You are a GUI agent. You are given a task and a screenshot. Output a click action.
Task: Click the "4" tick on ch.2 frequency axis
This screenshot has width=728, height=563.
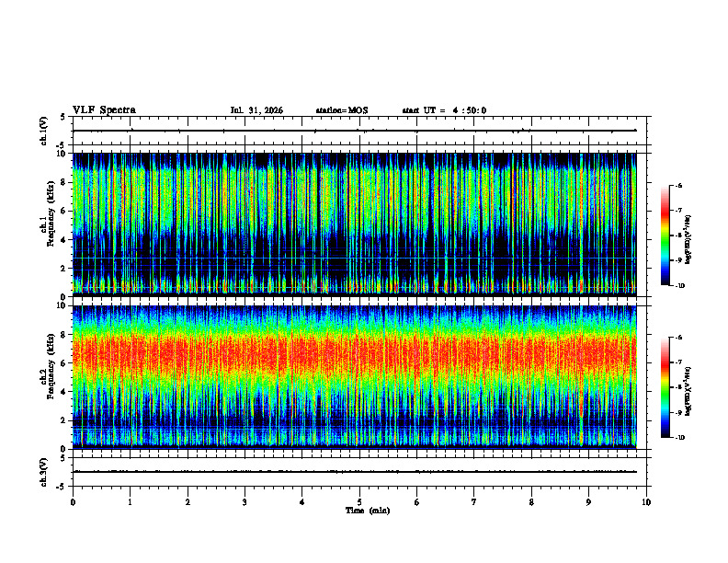pos(64,392)
